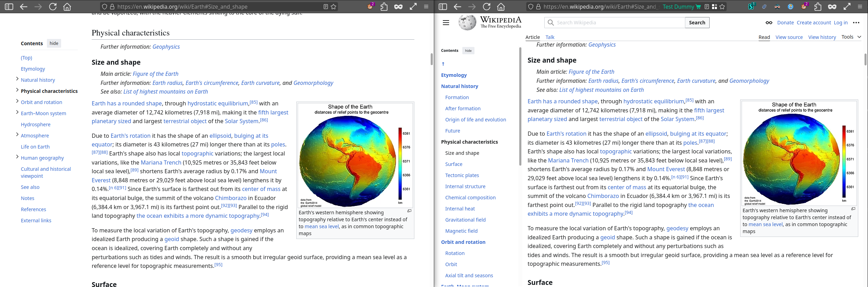Expand Earth–Moon system in left contents
Screen dimensions: 868x287
(x=17, y=112)
